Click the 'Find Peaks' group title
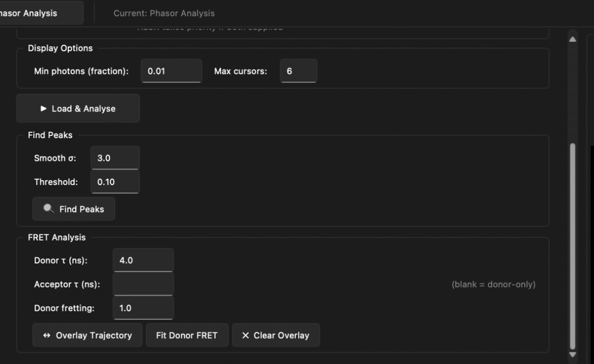 50,135
